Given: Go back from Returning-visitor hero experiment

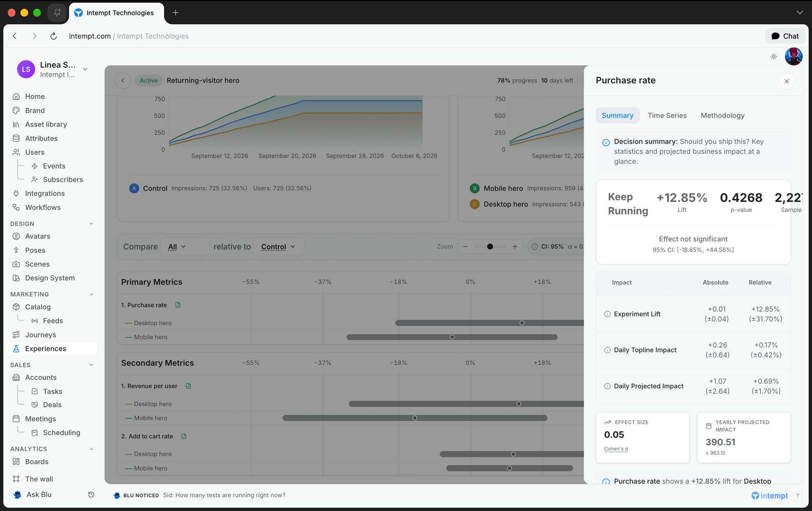Looking at the screenshot, I should tap(123, 80).
